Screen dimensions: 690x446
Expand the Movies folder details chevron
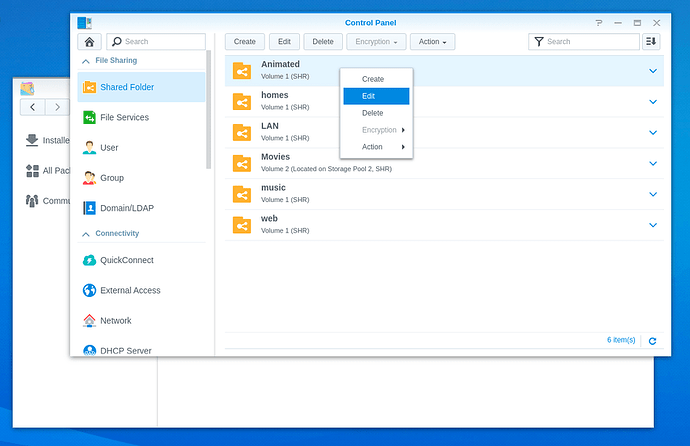[x=653, y=163]
